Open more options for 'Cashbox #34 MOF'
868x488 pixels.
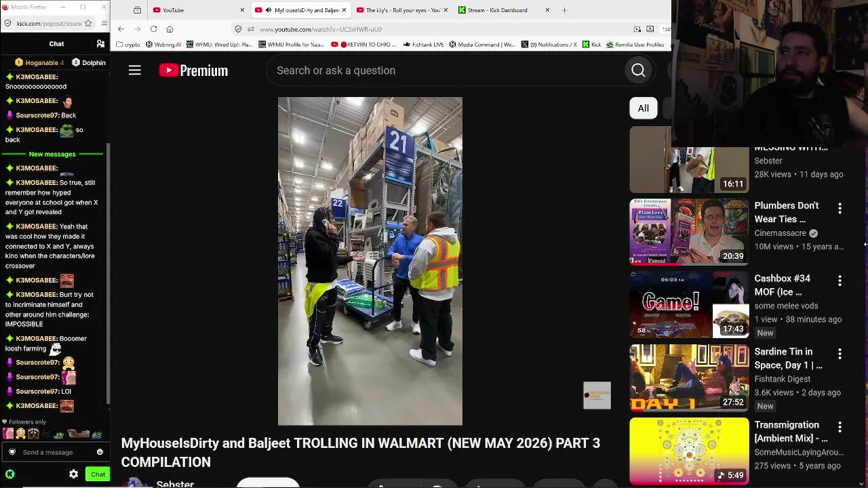(840, 281)
